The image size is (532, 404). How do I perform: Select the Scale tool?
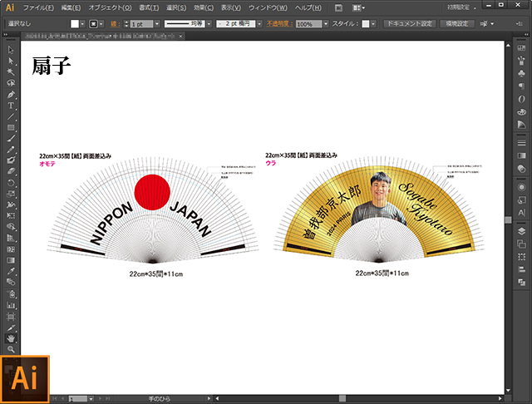pyautogui.click(x=11, y=194)
